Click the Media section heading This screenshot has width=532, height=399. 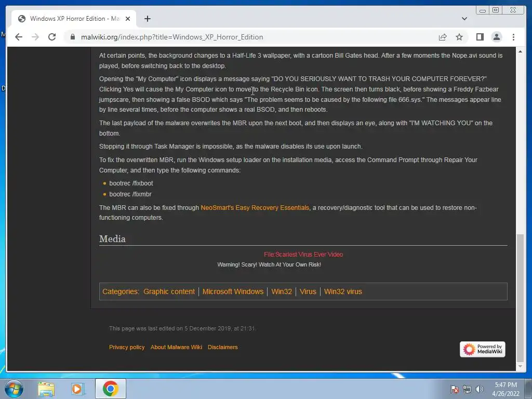pyautogui.click(x=112, y=239)
